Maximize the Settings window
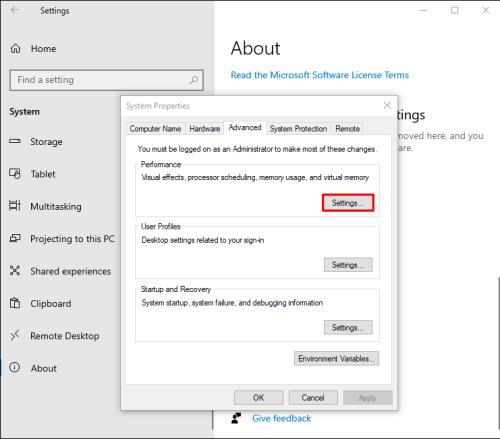Viewport: 500px width, 439px height. click(455, 10)
